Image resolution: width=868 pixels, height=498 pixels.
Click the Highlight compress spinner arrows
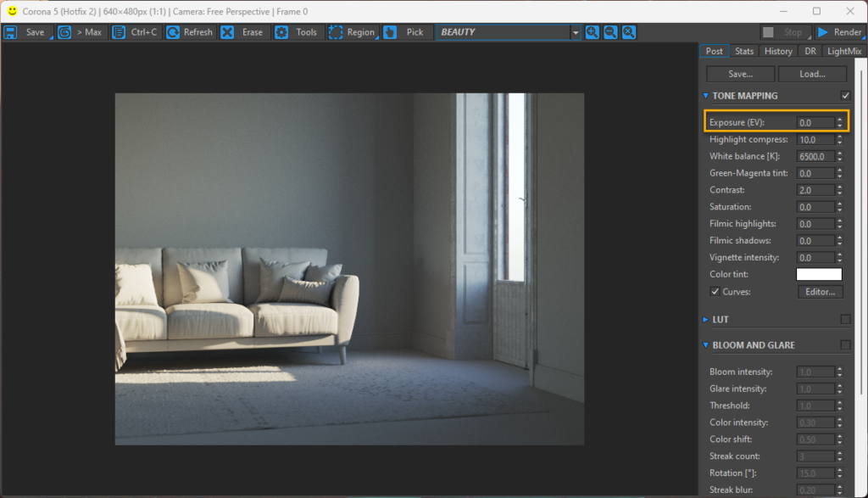(840, 140)
